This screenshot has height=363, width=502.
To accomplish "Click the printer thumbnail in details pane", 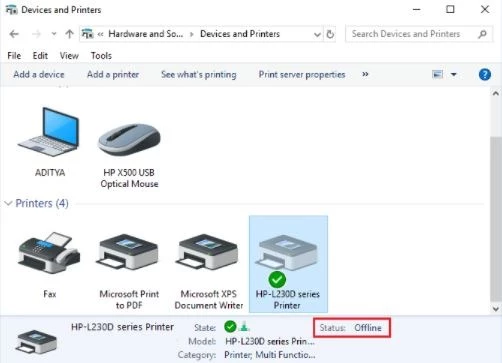I will (36, 341).
